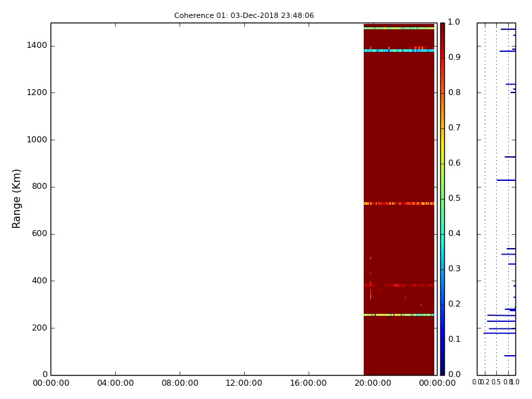Click the side profile axis label 0.5
Image resolution: width=532 pixels, height=399 pixels.
(x=496, y=382)
